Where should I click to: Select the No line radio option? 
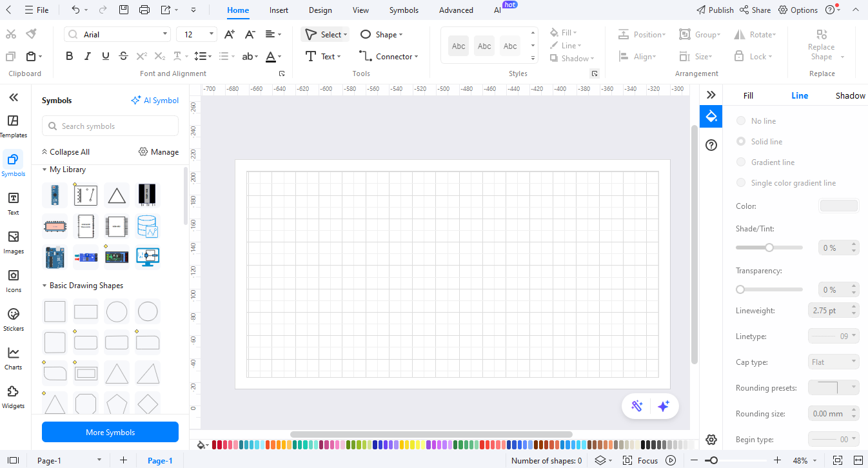[x=741, y=121]
